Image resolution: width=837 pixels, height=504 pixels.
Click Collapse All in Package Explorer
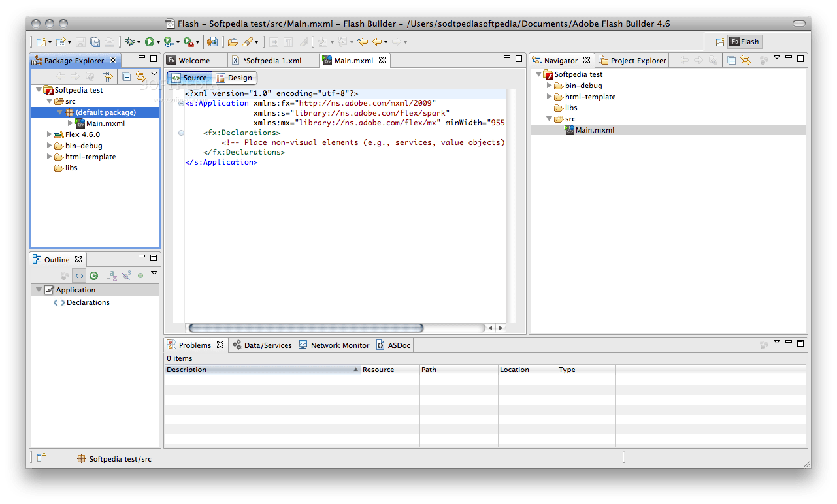click(x=127, y=76)
